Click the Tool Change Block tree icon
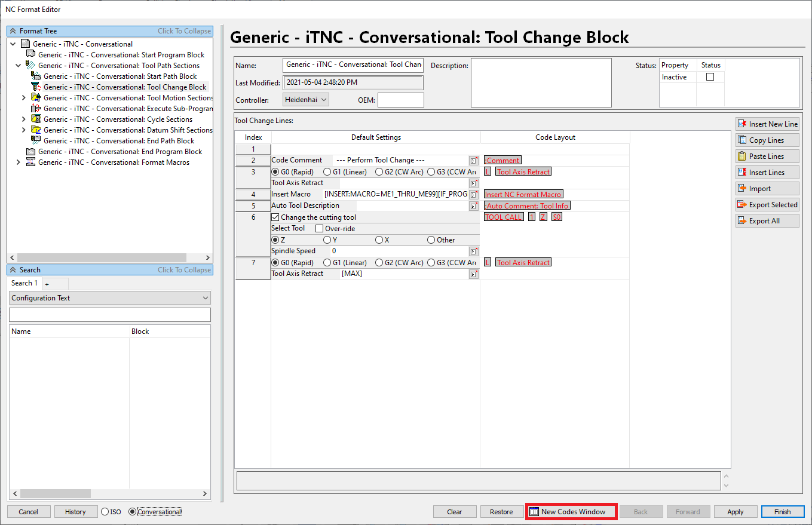The image size is (812, 525). pos(36,87)
